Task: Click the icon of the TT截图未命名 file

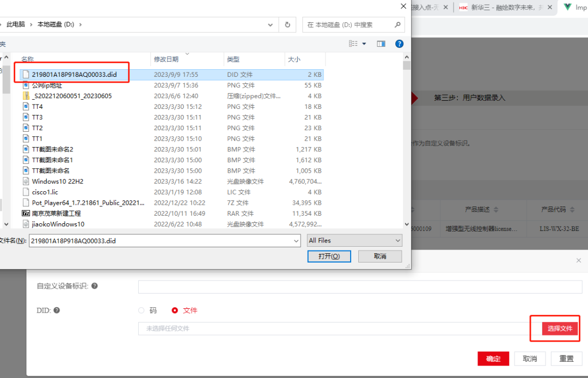Action: [26, 170]
